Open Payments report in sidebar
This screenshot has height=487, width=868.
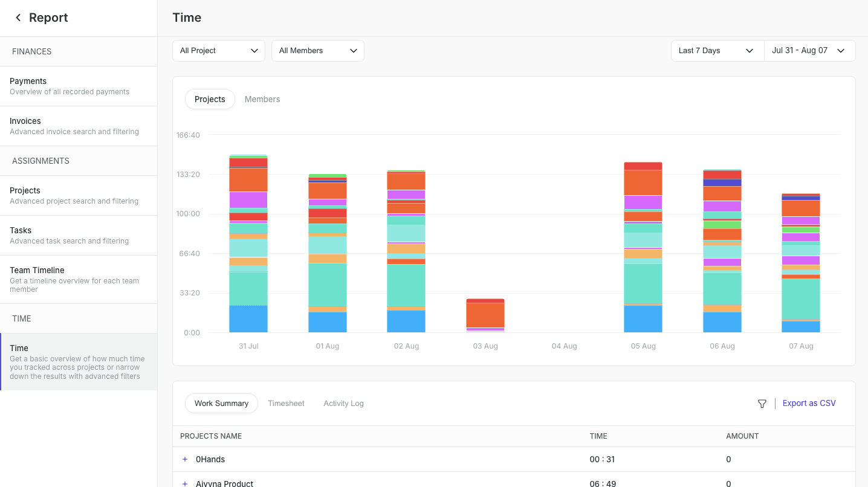click(x=79, y=86)
